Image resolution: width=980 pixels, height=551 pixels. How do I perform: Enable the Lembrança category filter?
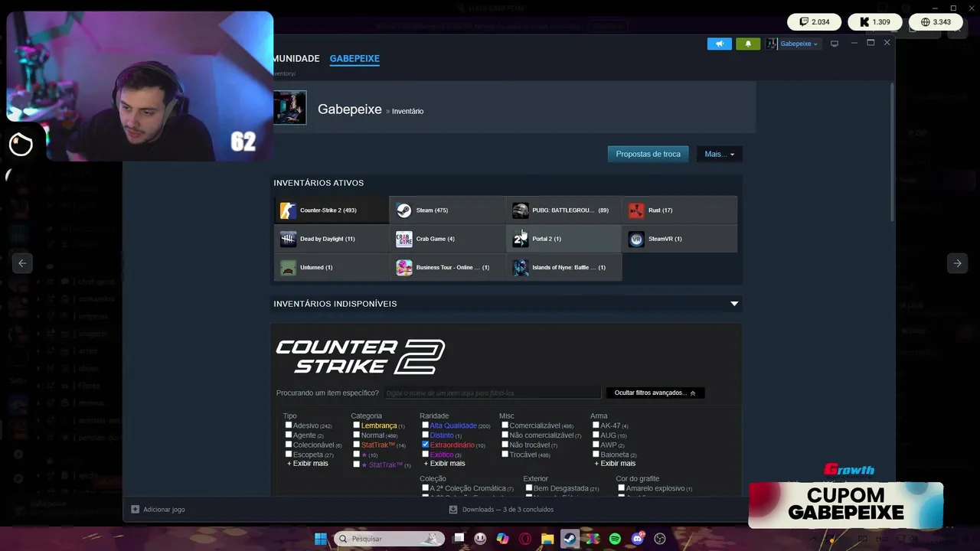356,425
